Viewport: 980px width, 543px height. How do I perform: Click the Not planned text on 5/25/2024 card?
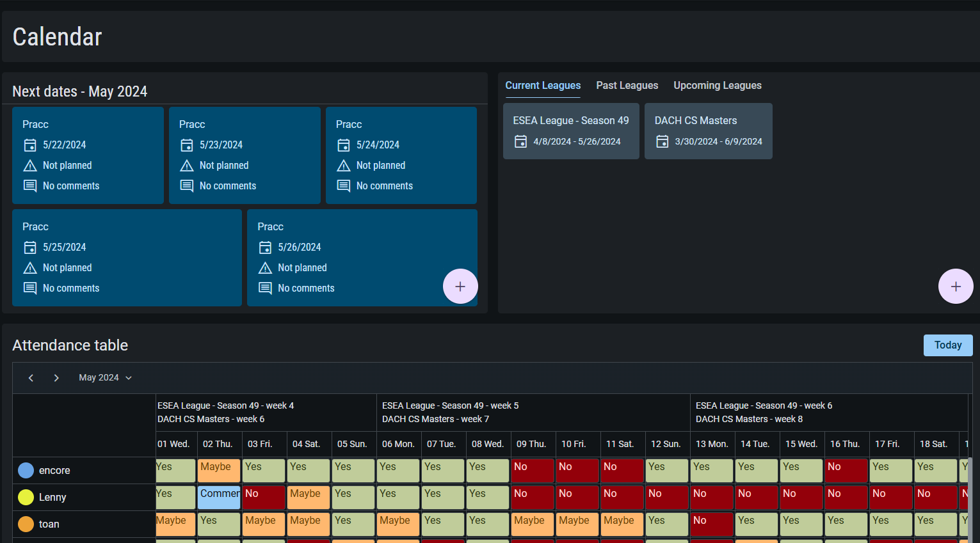(67, 268)
